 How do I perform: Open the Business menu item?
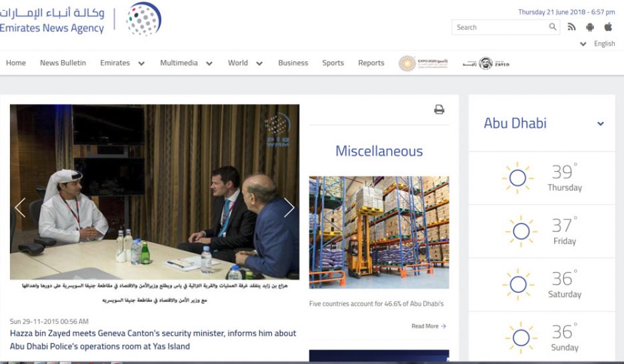point(293,63)
